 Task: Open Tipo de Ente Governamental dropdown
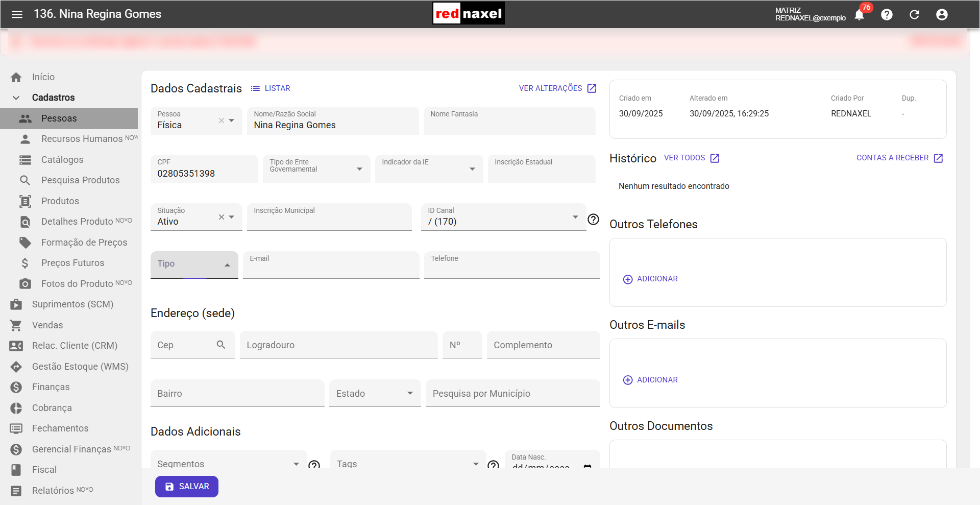tap(359, 169)
